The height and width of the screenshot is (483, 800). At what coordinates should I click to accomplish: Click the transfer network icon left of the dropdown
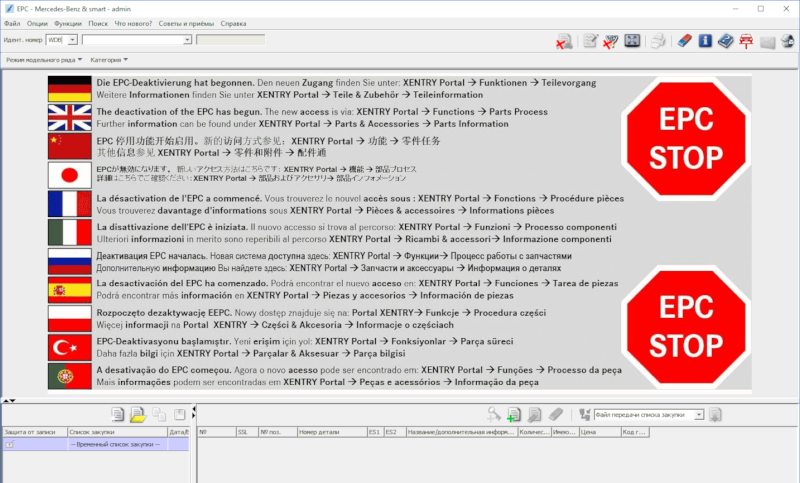point(585,415)
